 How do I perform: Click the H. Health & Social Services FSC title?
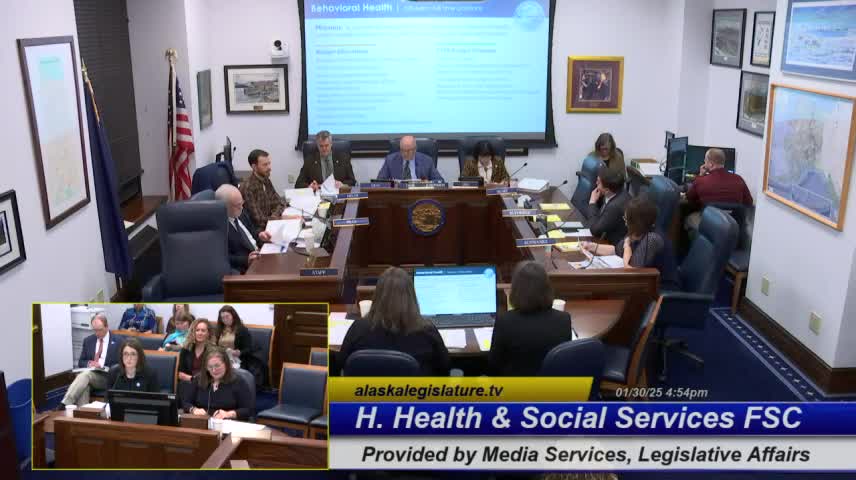[x=578, y=418]
